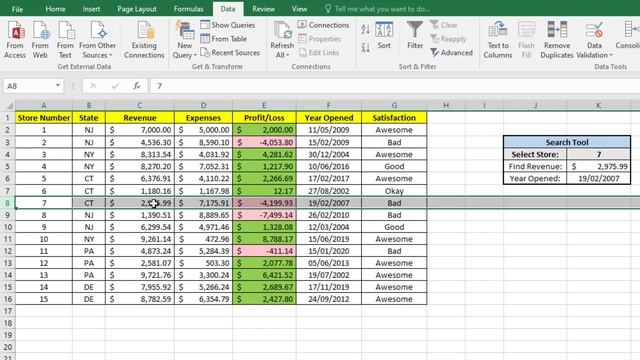This screenshot has width=640, height=360.
Task: Click Properties in Connections group
Action: pyautogui.click(x=320, y=39)
